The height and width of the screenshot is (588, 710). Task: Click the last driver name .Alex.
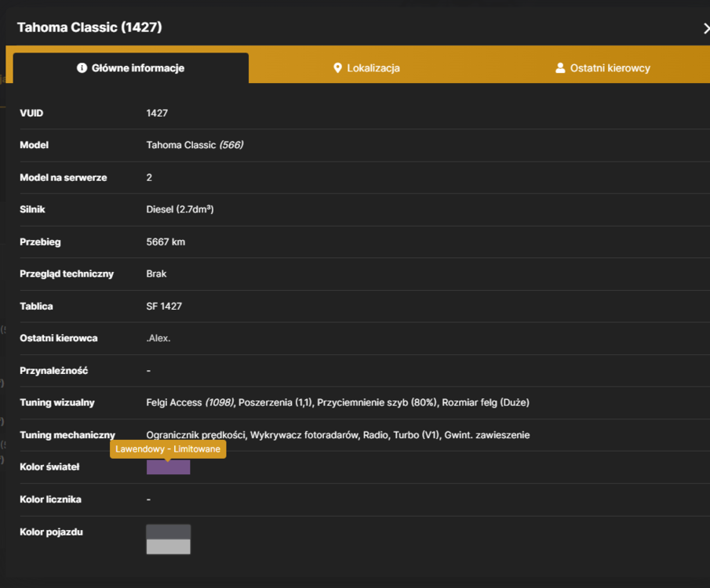click(x=158, y=338)
